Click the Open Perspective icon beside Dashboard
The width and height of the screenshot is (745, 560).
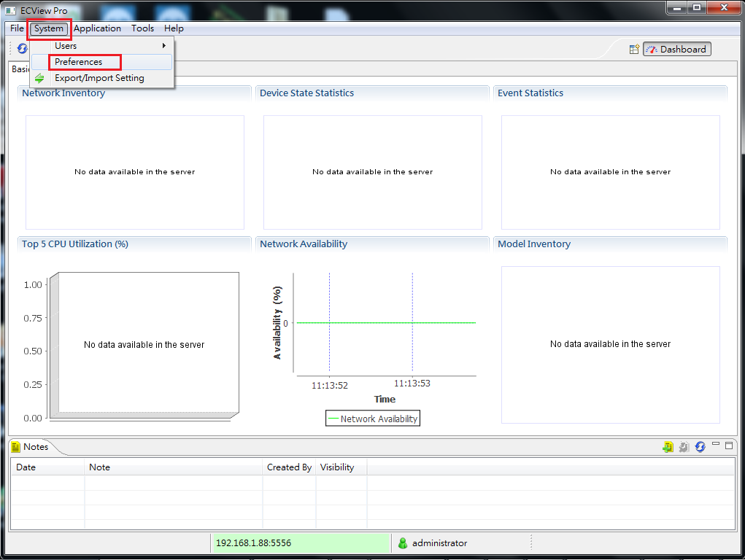[x=634, y=49]
